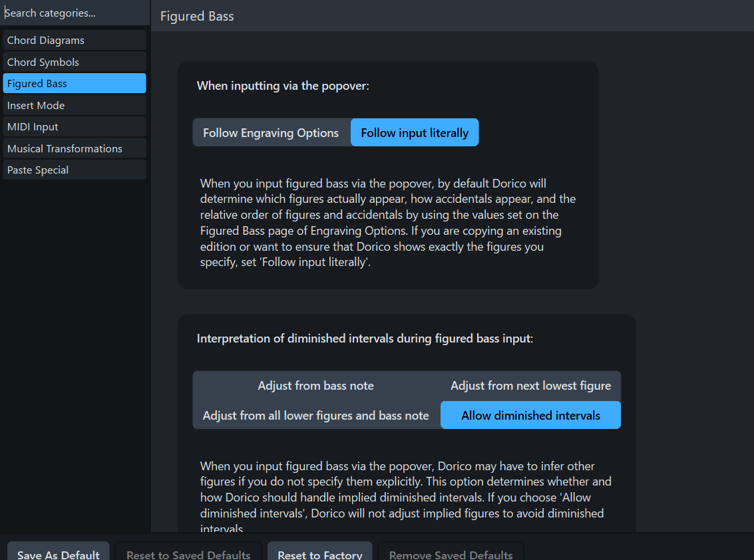This screenshot has height=560, width=754.
Task: Click the Figured Bass page header
Action: 197,16
